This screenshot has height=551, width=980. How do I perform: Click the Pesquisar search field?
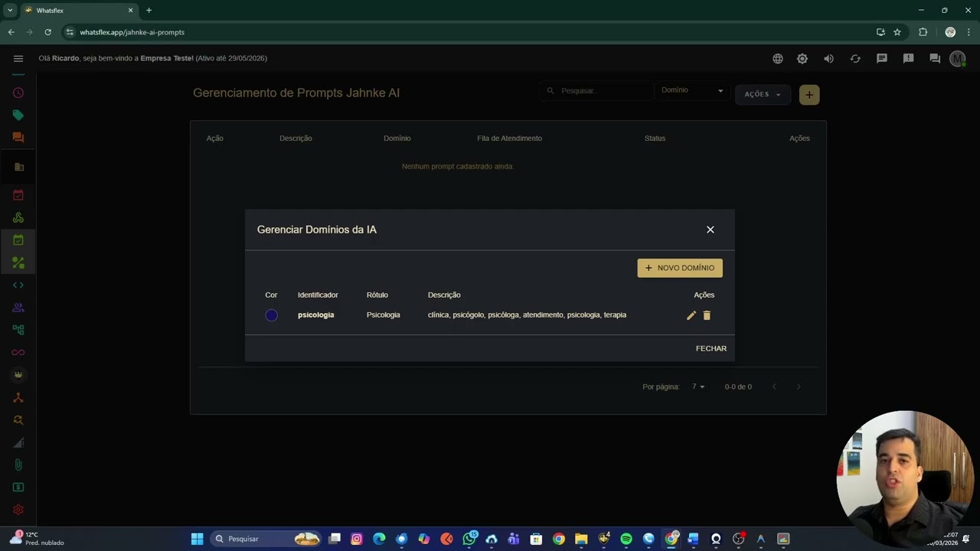coord(597,90)
